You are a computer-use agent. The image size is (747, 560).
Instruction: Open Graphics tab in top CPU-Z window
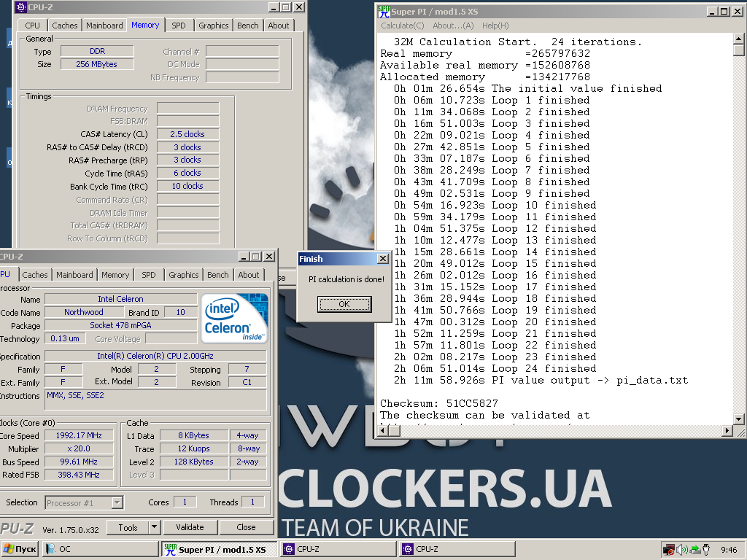point(214,26)
